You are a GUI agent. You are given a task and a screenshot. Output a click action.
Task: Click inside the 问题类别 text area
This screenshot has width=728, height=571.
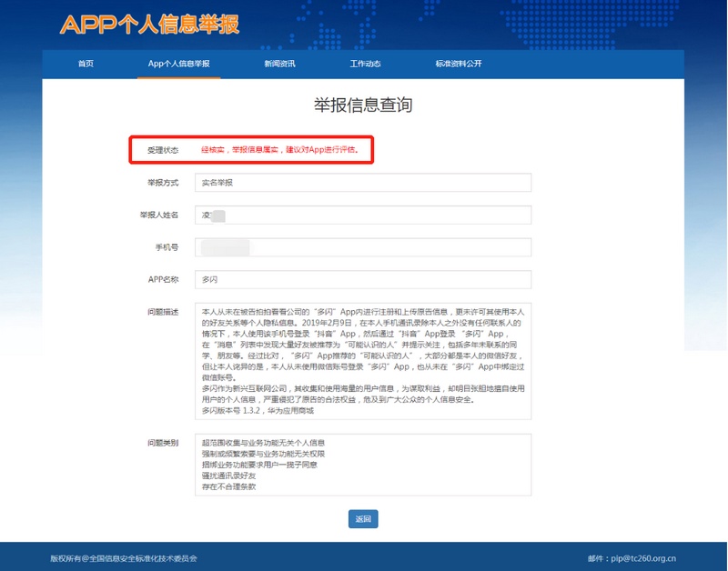coord(363,465)
